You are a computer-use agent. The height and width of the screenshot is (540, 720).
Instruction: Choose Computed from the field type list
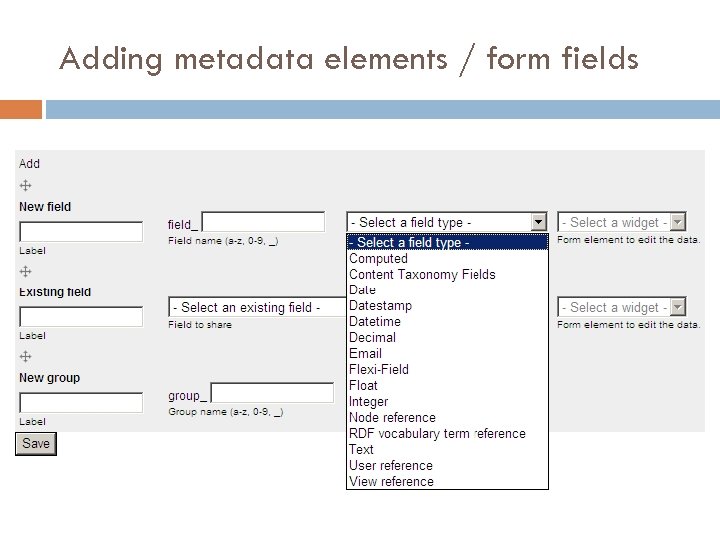378,258
